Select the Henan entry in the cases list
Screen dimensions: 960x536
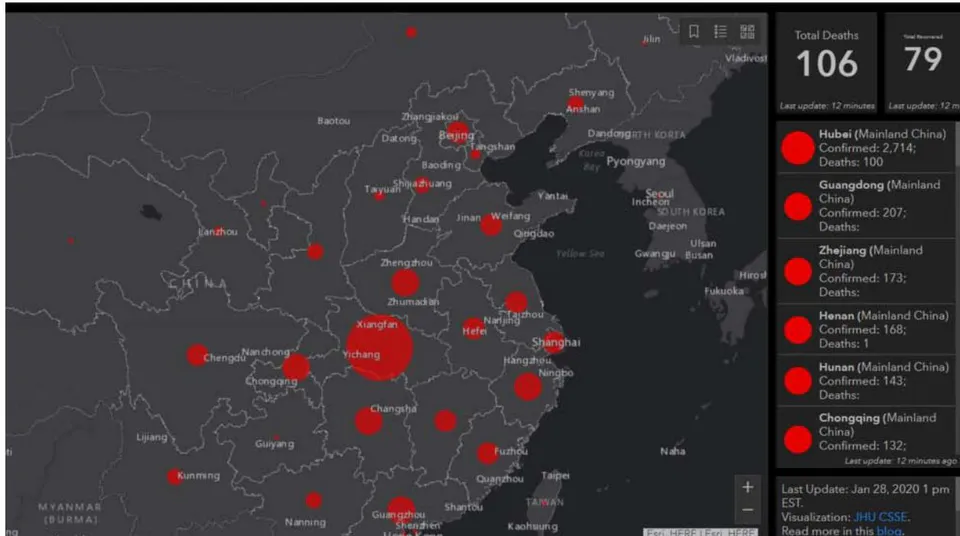(x=866, y=330)
